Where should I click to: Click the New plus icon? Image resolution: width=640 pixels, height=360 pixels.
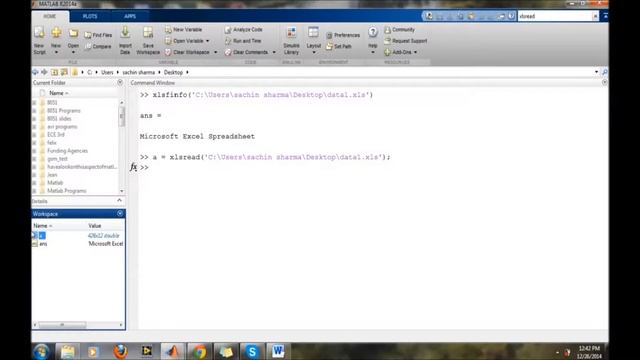coord(56,33)
